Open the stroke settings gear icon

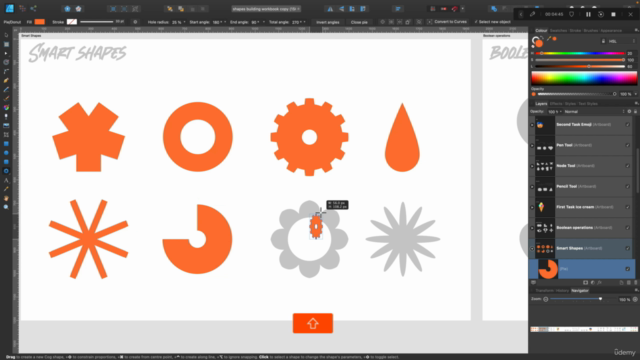pyautogui.click(x=135, y=22)
